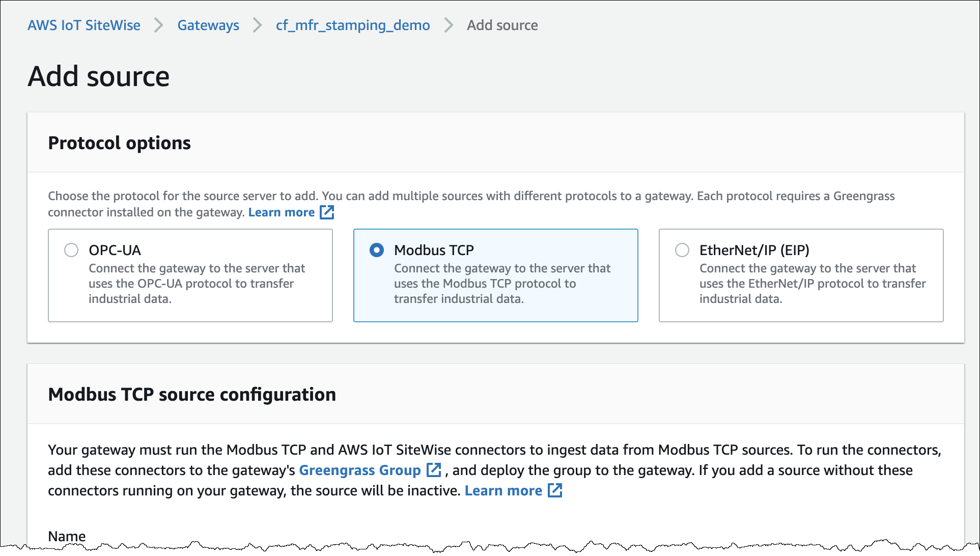Viewport: 980px width, 556px height.
Task: Click the Modbus TCP protocol description text
Action: point(501,284)
